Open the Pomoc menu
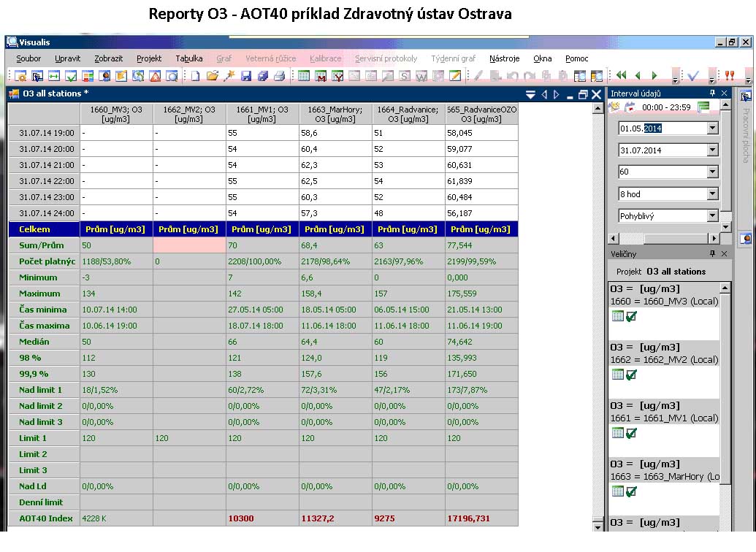756x552 pixels. pos(576,58)
